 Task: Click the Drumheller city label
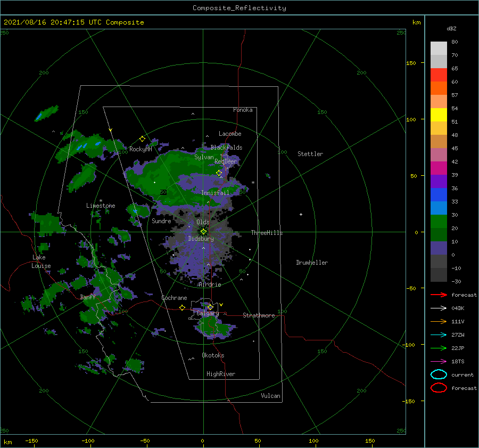point(312,263)
